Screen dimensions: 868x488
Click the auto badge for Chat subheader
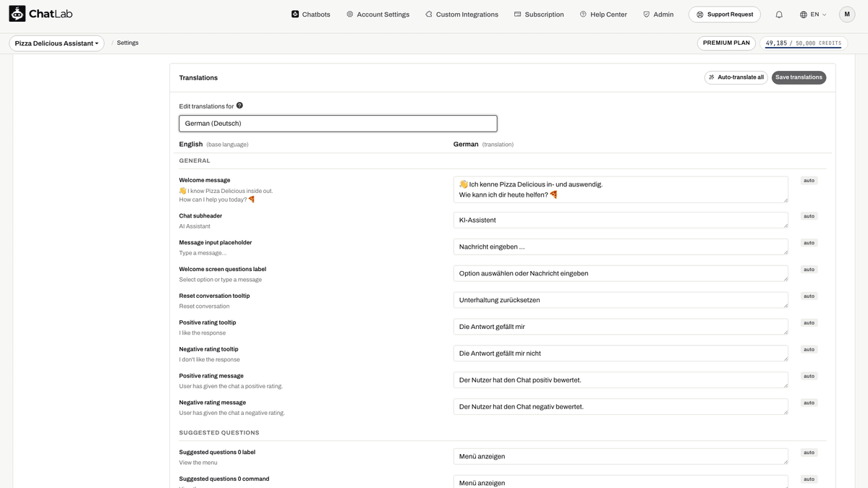(x=809, y=216)
